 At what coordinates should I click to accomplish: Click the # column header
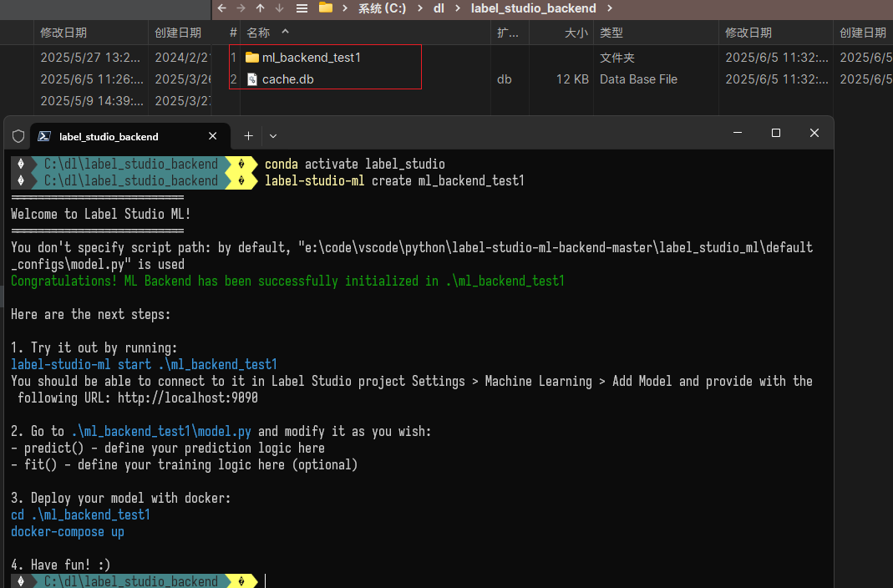click(233, 33)
